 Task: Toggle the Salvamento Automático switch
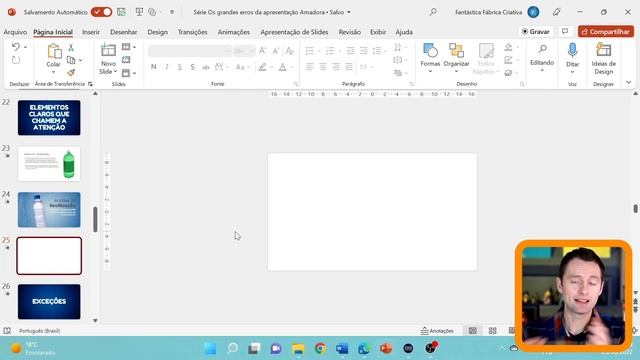(101, 12)
